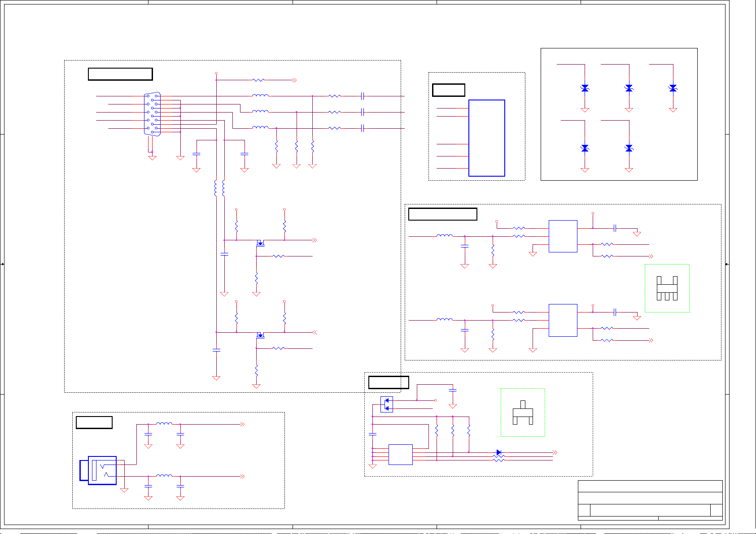Select the tall blue IC rectangle
This screenshot has height=534, width=756.
pyautogui.click(x=486, y=138)
